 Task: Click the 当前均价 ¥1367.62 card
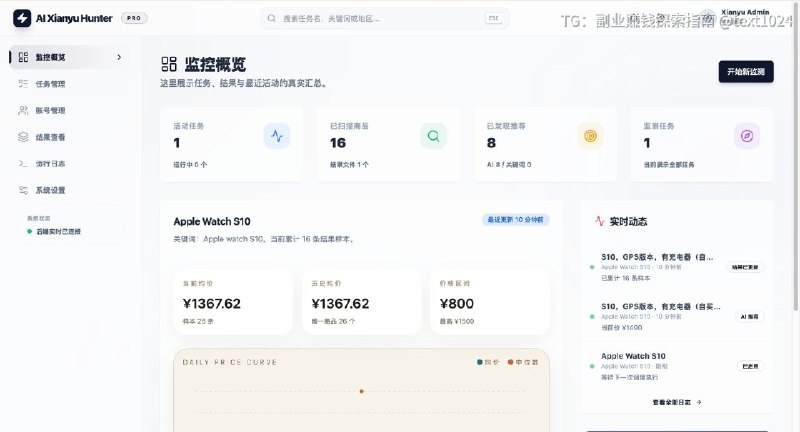(x=233, y=302)
